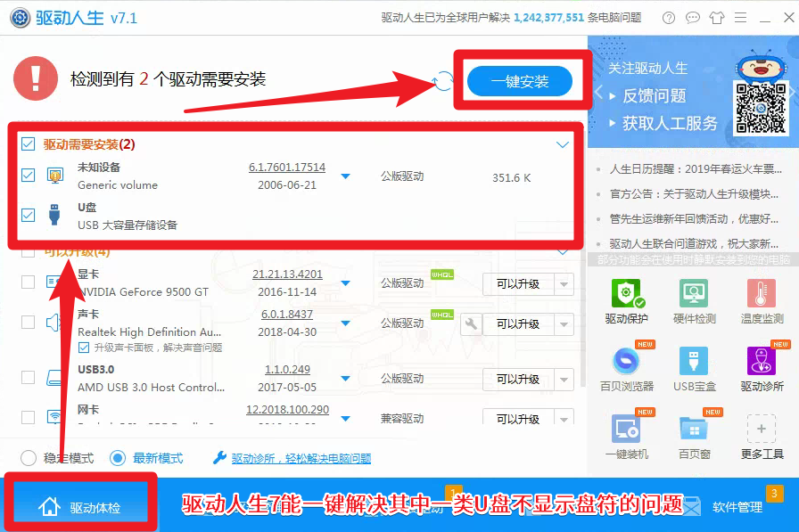Image resolution: width=799 pixels, height=532 pixels.
Task: Open 反馈问题 link
Action: [654, 95]
